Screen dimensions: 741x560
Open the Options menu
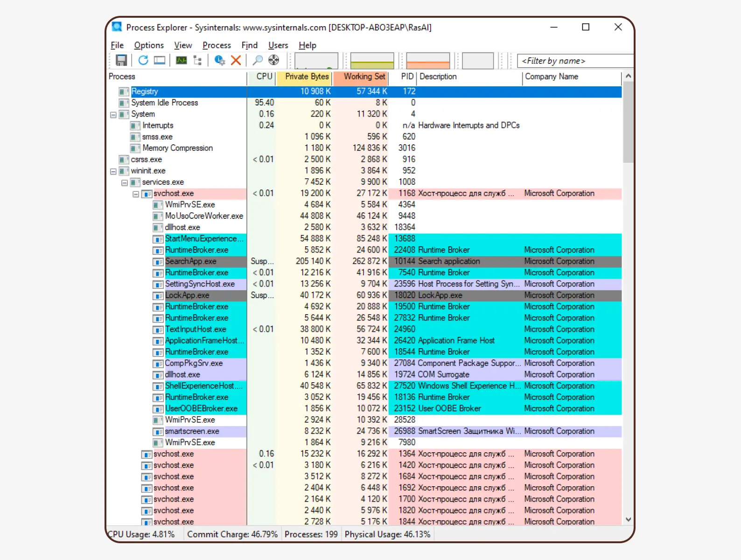tap(149, 45)
